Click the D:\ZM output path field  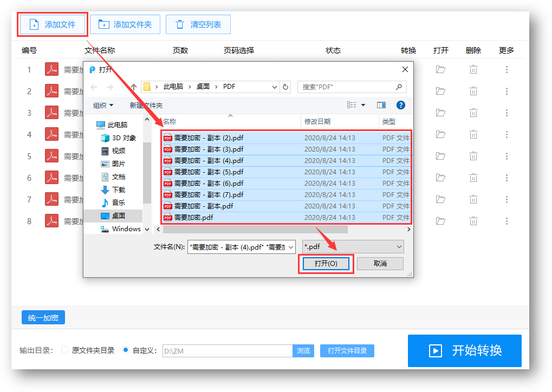[x=228, y=350]
